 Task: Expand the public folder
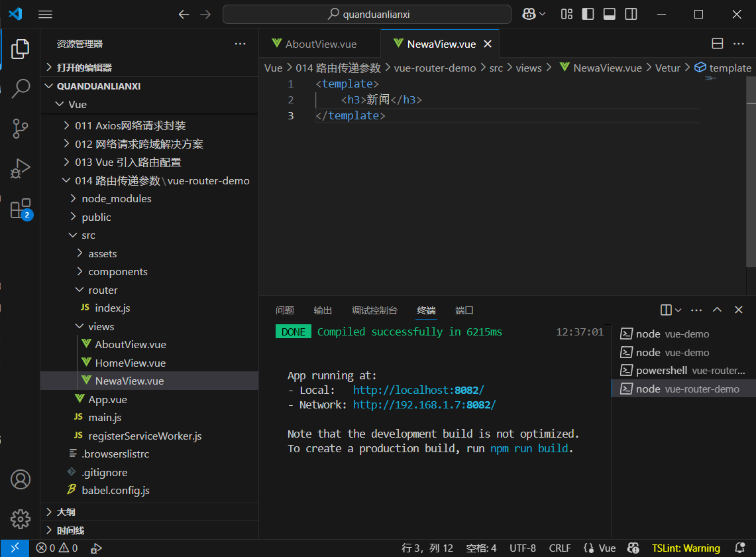150,217
